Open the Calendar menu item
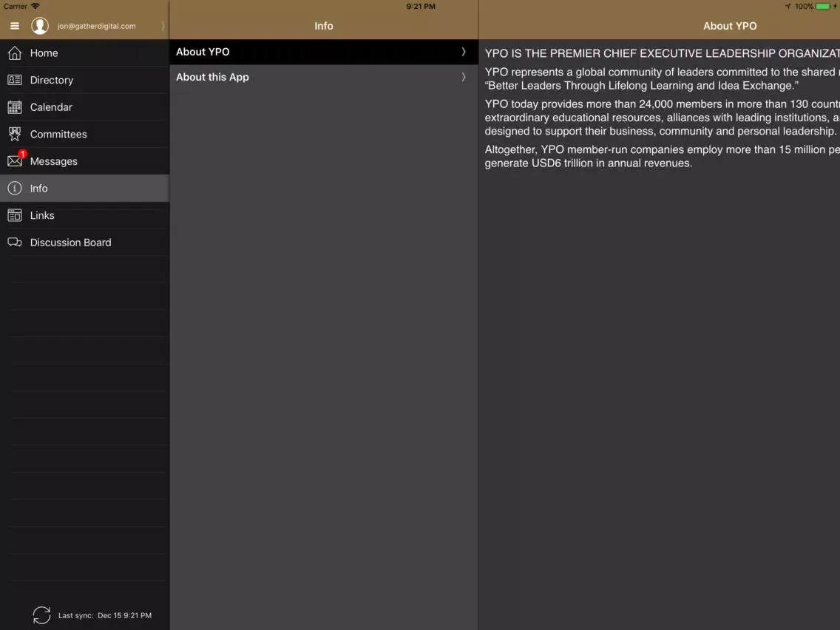 click(x=84, y=107)
